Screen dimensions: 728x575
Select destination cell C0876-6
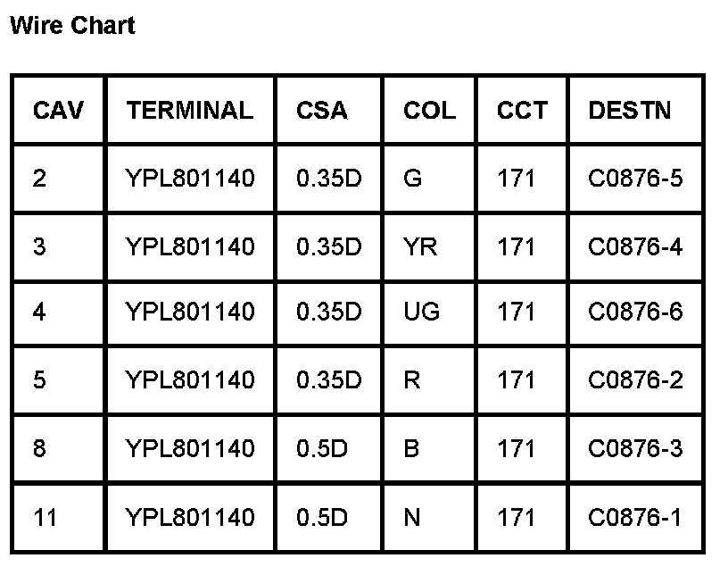click(635, 312)
